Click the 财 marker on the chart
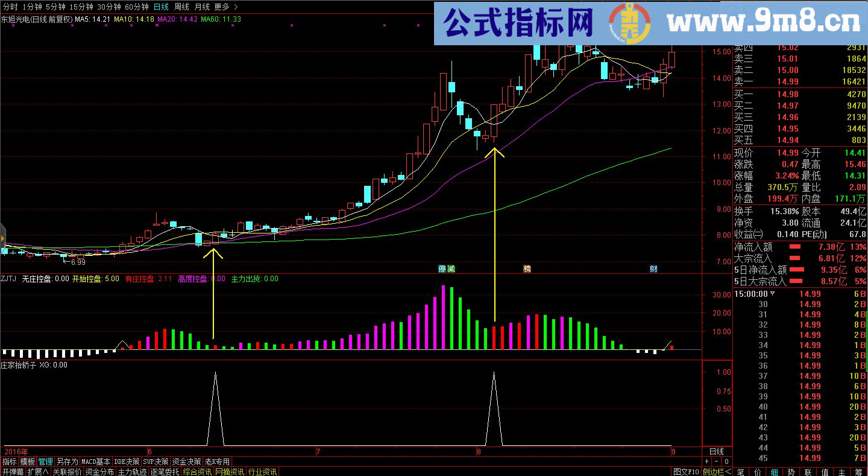 tap(653, 269)
